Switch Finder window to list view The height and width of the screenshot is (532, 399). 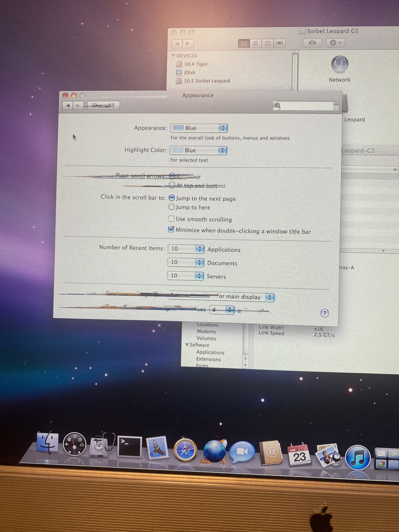tap(256, 43)
